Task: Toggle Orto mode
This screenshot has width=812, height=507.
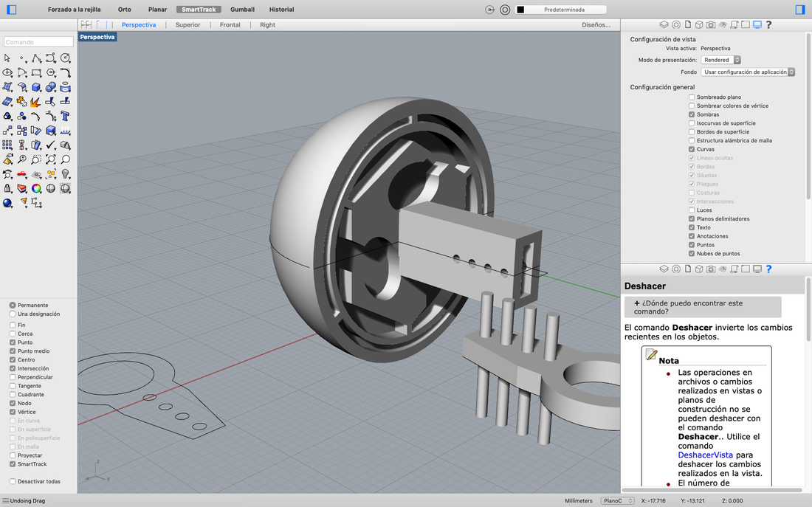Action: click(124, 10)
